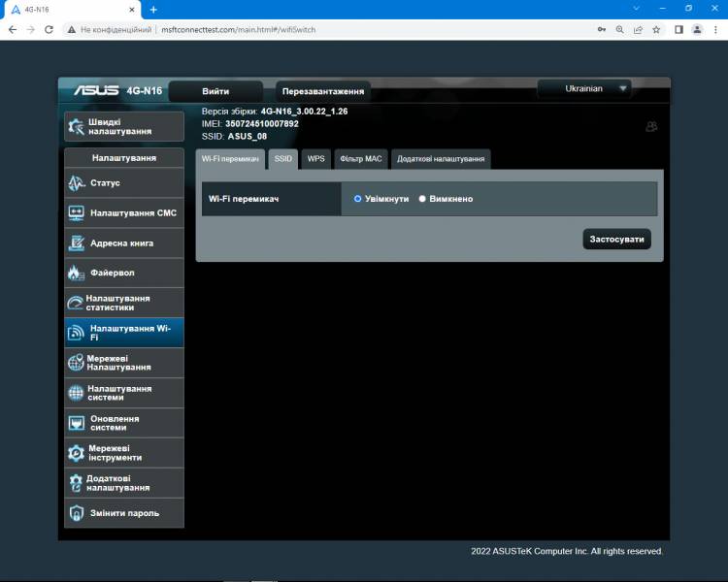728x582 pixels.
Task: Open a new browser tab
Action: [153, 10]
